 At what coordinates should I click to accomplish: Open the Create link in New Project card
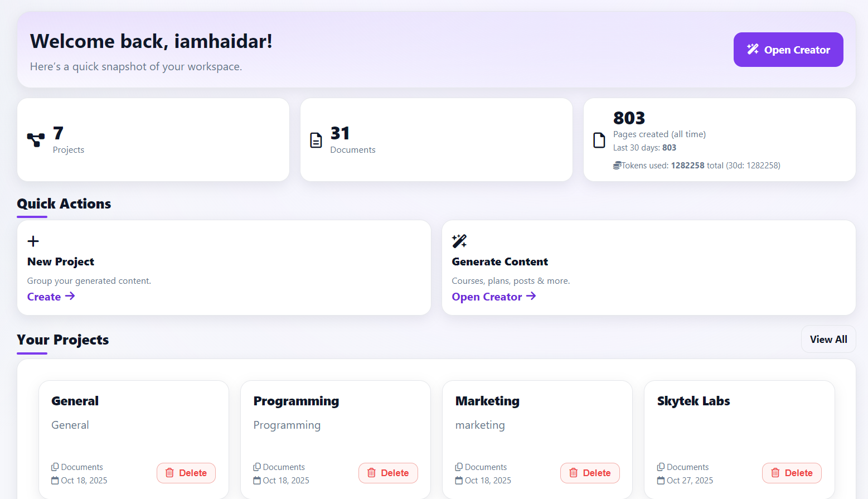(x=50, y=296)
